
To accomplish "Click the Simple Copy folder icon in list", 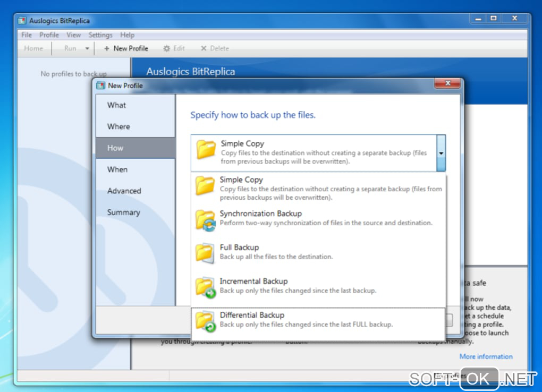I will (x=205, y=185).
